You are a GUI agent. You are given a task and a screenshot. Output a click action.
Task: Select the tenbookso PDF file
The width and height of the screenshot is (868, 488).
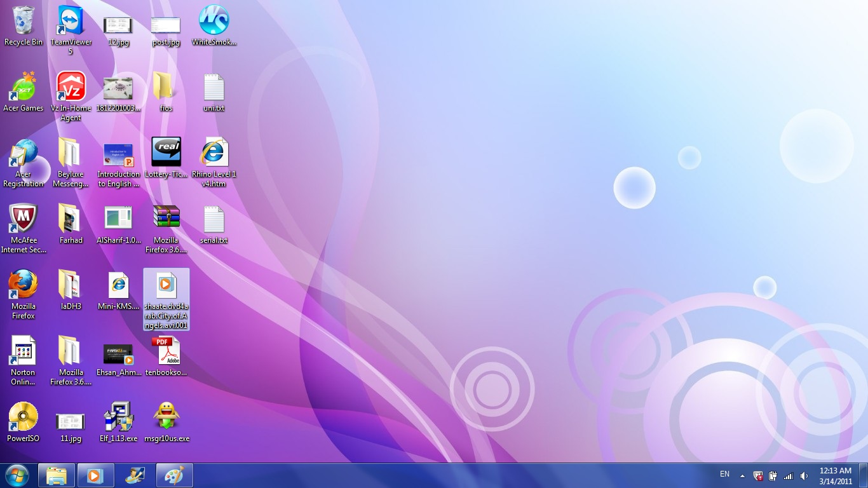click(x=166, y=351)
